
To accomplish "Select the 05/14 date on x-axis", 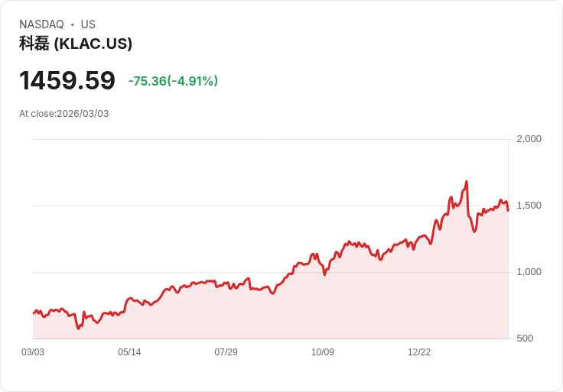I will pos(129,352).
